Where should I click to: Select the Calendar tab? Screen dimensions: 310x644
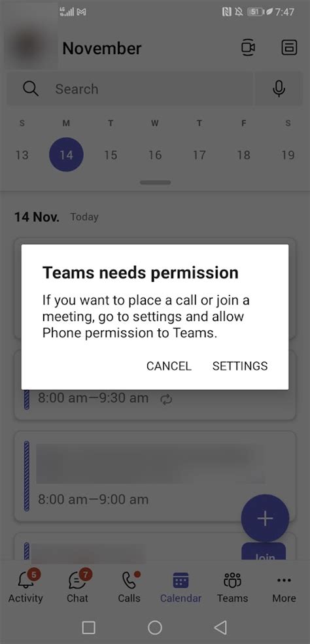(181, 586)
